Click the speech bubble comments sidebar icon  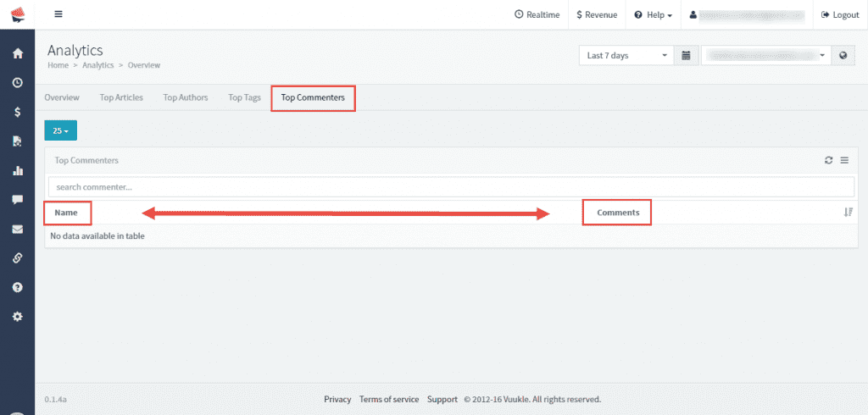coord(17,200)
